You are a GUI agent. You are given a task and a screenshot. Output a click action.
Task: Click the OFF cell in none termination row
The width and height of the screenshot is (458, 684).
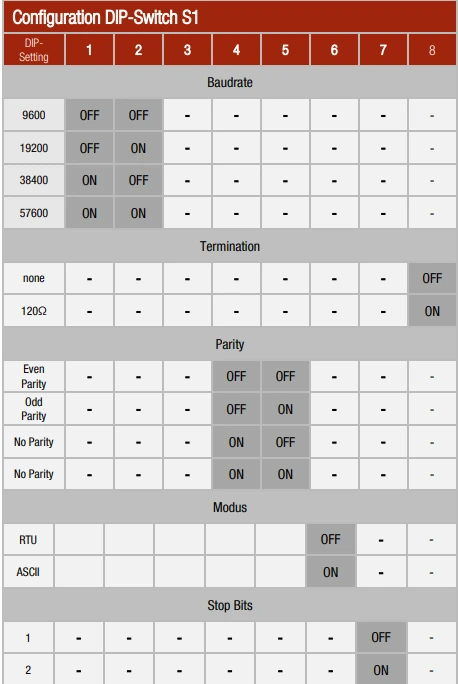432,278
